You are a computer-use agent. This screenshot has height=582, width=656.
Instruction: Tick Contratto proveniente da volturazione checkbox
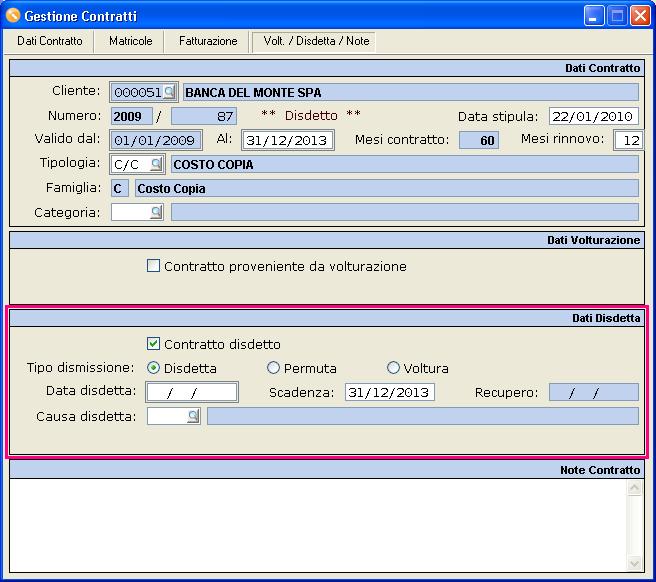point(153,266)
